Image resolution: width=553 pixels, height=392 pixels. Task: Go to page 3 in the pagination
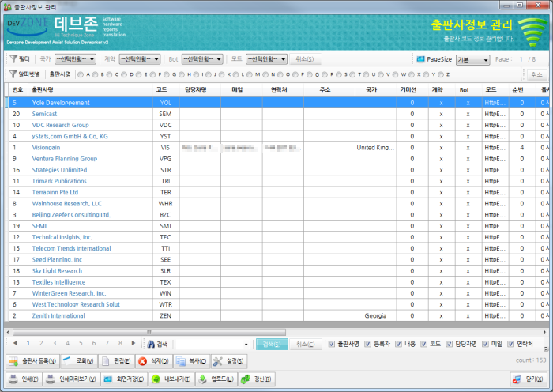coord(55,343)
